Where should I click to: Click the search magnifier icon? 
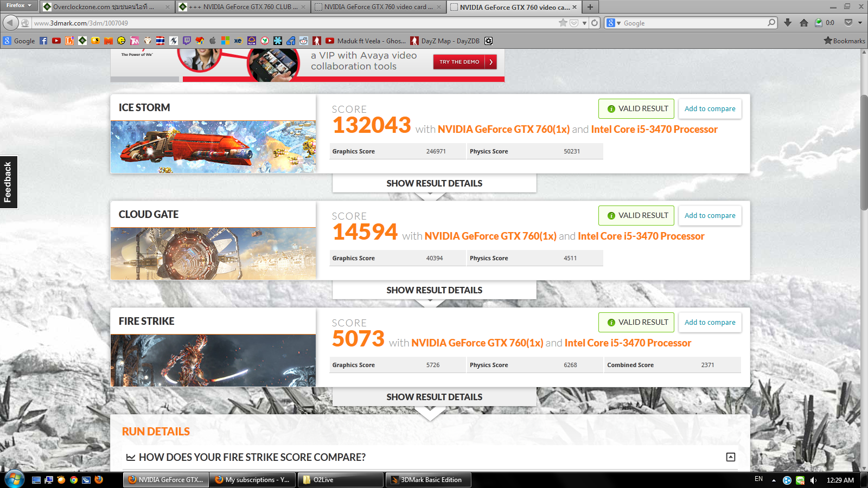pos(771,23)
